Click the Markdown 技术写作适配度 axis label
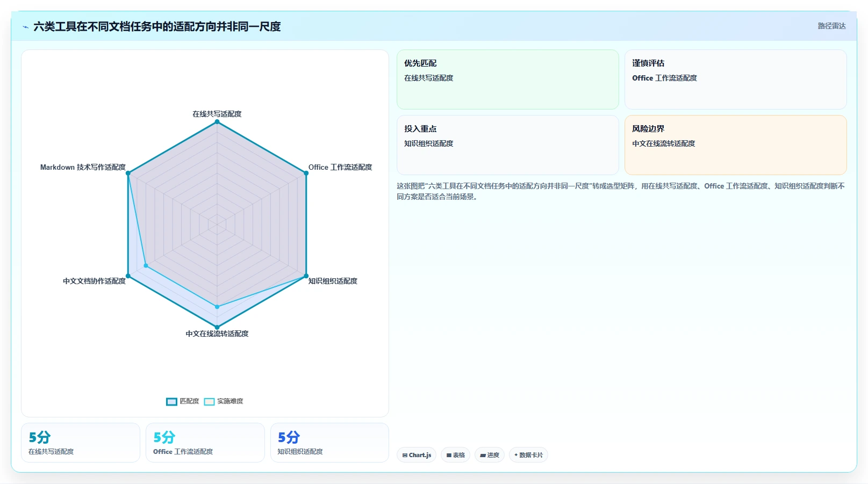 [83, 167]
